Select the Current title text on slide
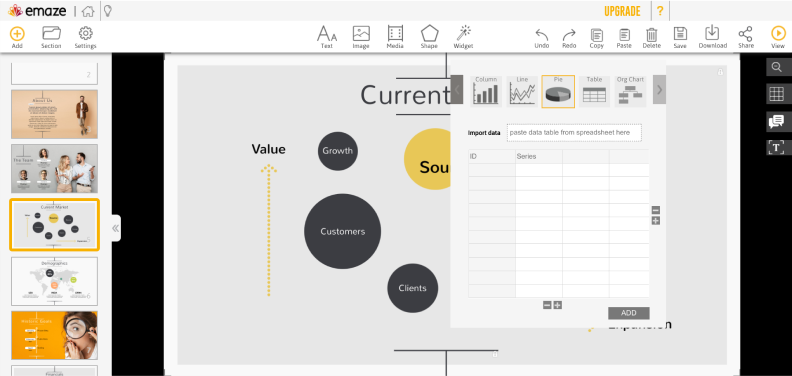The height and width of the screenshot is (376, 792). click(405, 95)
